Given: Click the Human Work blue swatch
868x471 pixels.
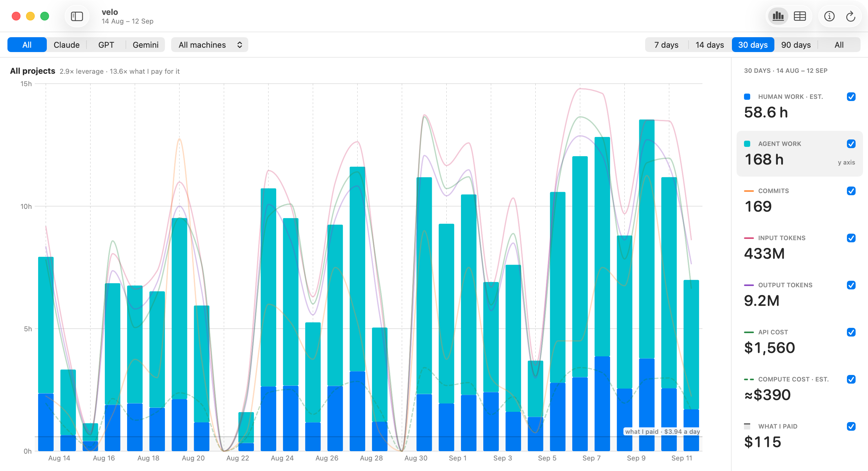Looking at the screenshot, I should 747,97.
